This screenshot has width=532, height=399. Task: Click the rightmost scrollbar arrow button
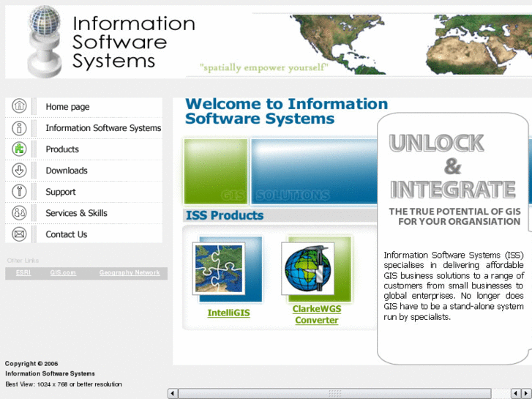tap(526, 393)
